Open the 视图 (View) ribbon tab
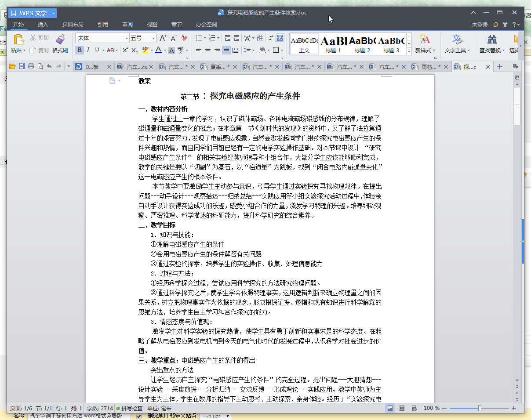 click(152, 25)
